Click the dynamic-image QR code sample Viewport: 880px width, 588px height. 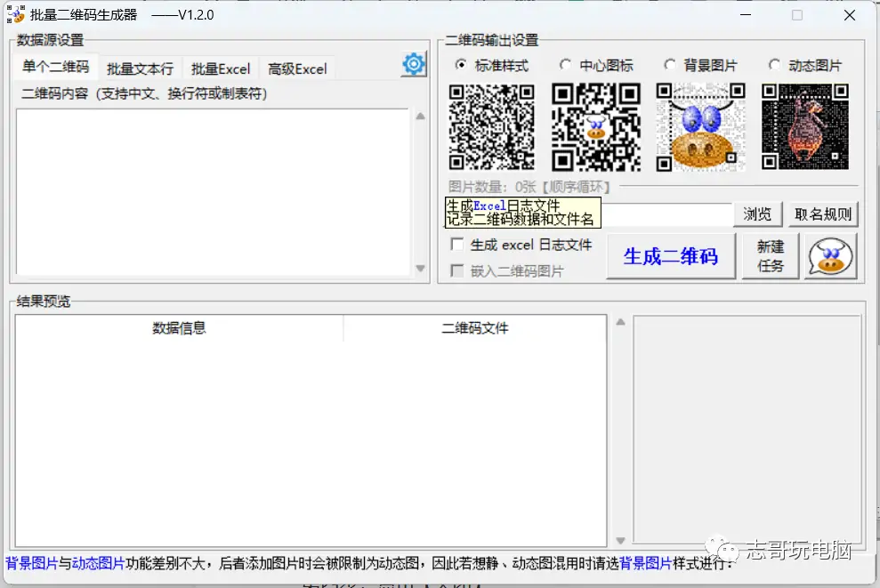tap(805, 127)
